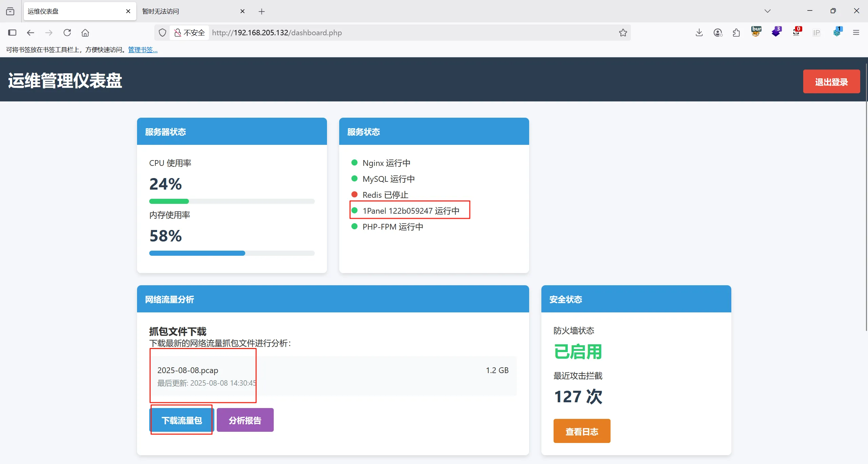
Task: Bookmark page with the star icon
Action: pos(623,33)
